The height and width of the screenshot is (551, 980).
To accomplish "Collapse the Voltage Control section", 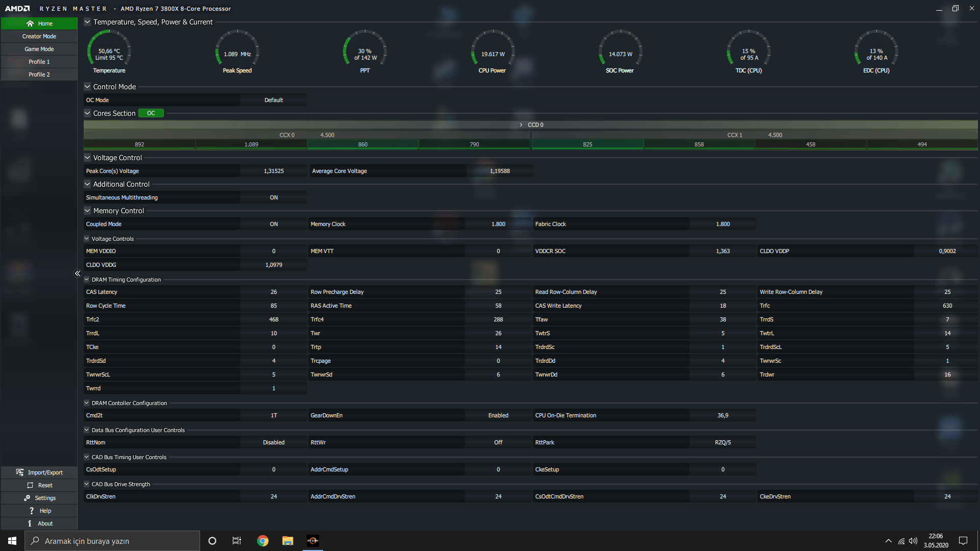I will click(x=87, y=158).
